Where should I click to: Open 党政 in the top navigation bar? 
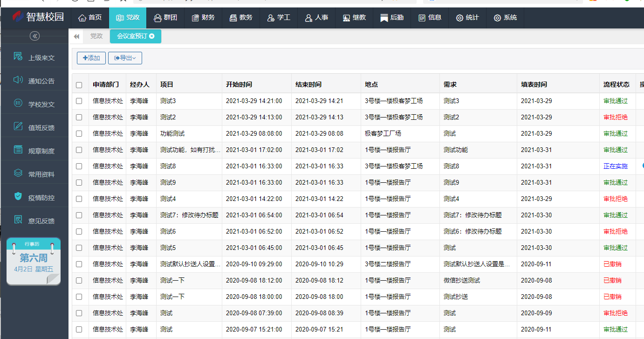(x=128, y=18)
